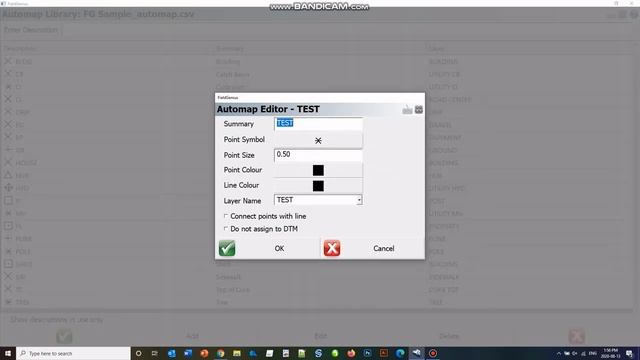This screenshot has height=360, width=640.
Task: Click Delete in the Automap Library window
Action: (x=449, y=336)
